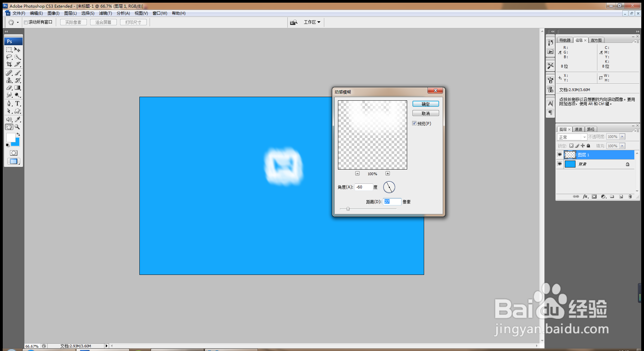Switch to the Channels tab

pos(578,129)
